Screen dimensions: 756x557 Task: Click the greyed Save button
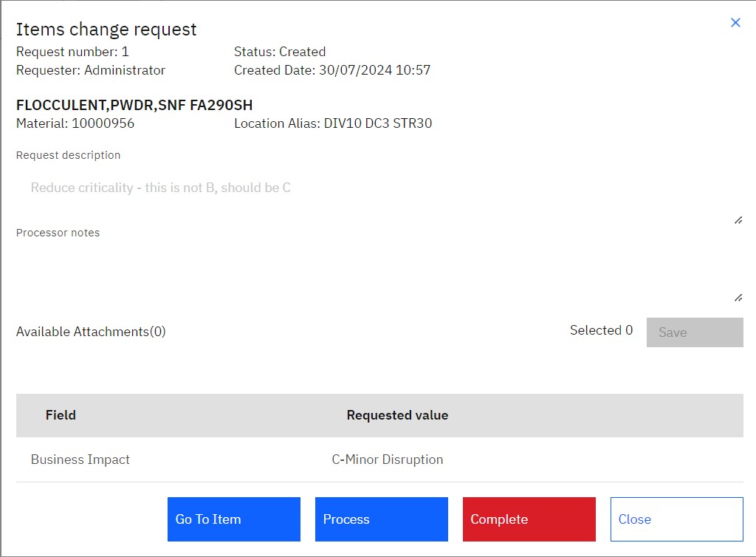coord(695,332)
